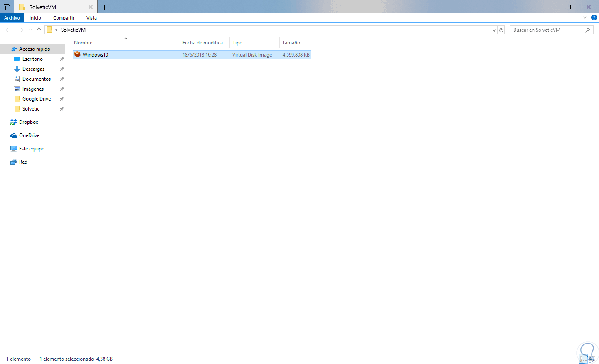599x364 pixels.
Task: Select the Windows10 file name
Action: (95, 55)
